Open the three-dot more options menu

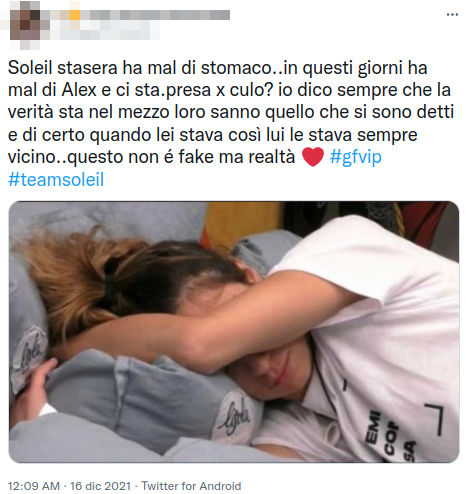452,14
